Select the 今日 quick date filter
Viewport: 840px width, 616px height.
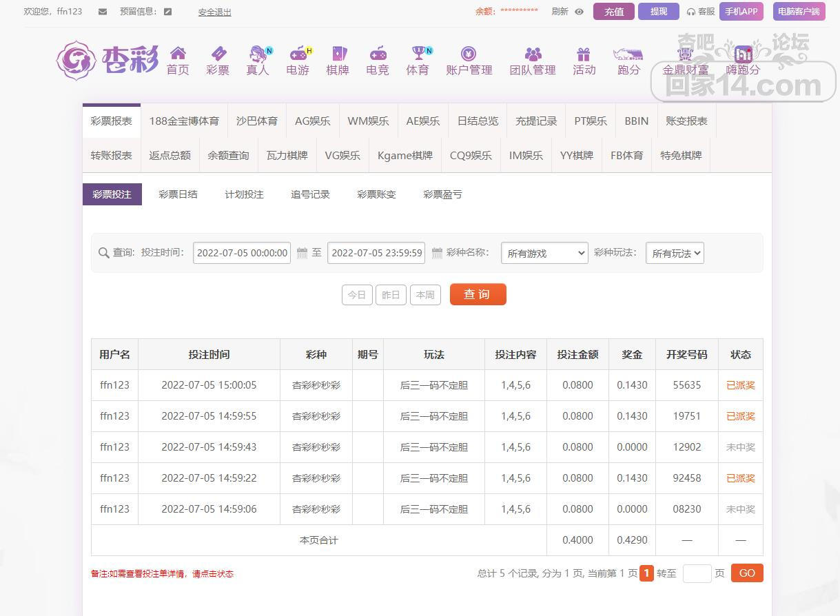click(x=357, y=295)
